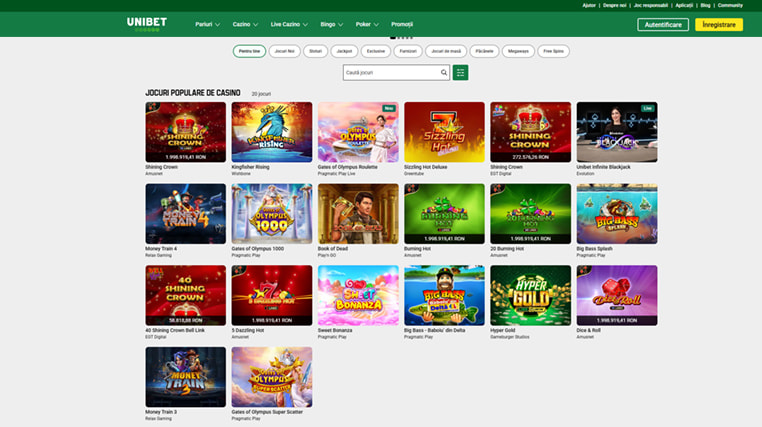This screenshot has width=762, height=427.
Task: Open the Aplicații link
Action: coord(684,5)
